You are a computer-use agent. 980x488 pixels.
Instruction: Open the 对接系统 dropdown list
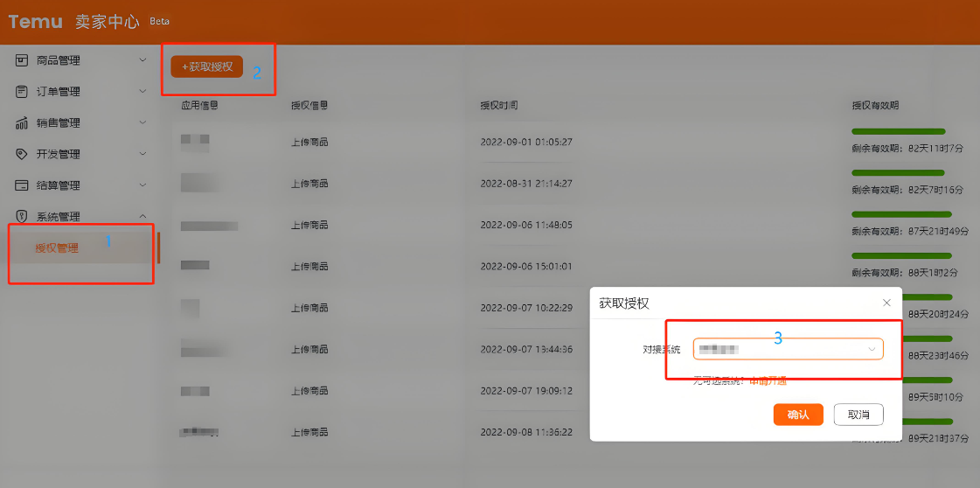pos(788,350)
